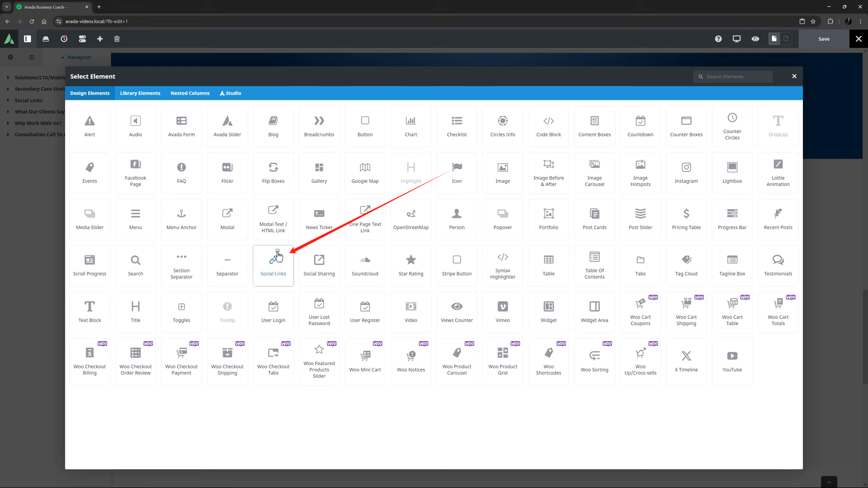
Task: Select the Social Links element
Action: click(x=273, y=265)
